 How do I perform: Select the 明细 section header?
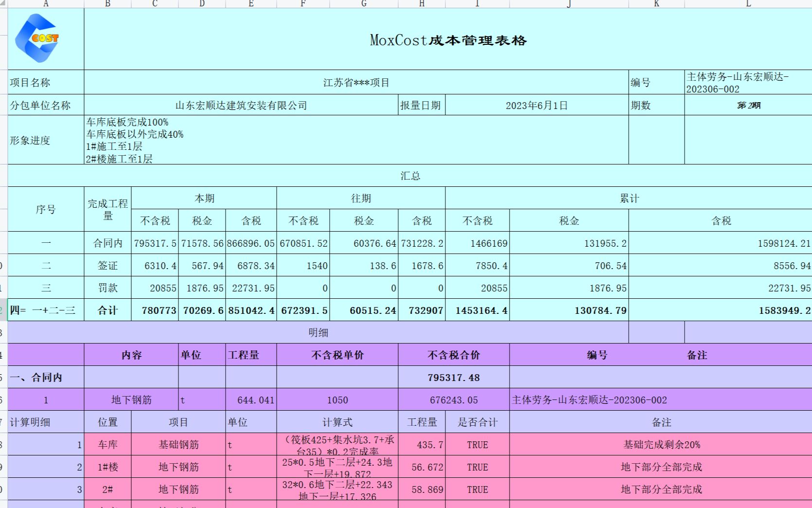click(x=318, y=332)
